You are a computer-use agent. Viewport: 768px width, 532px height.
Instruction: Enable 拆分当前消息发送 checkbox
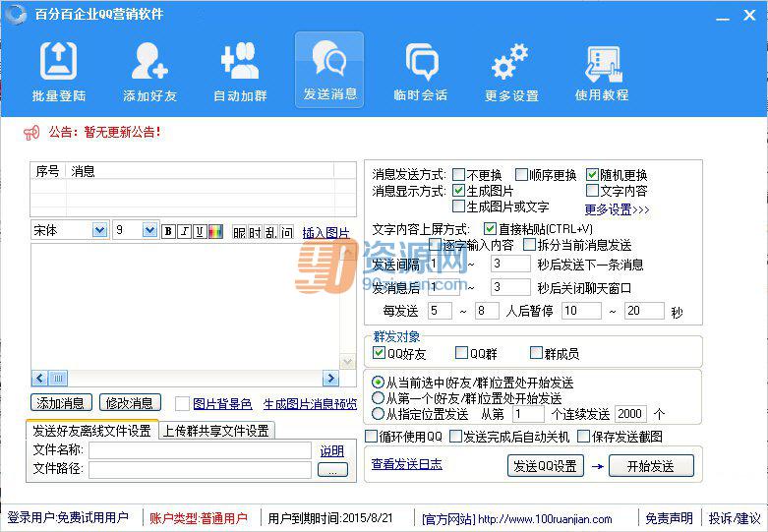coord(529,244)
